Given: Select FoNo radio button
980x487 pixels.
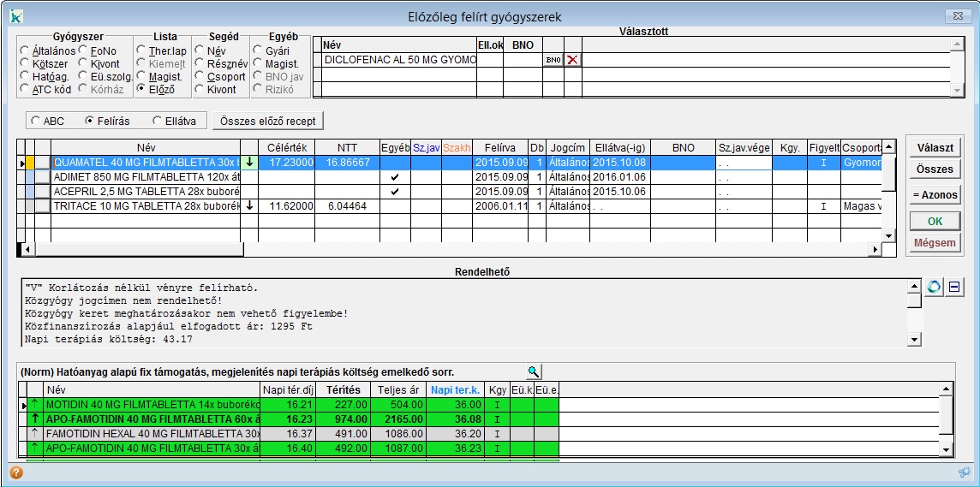Looking at the screenshot, I should (x=82, y=50).
